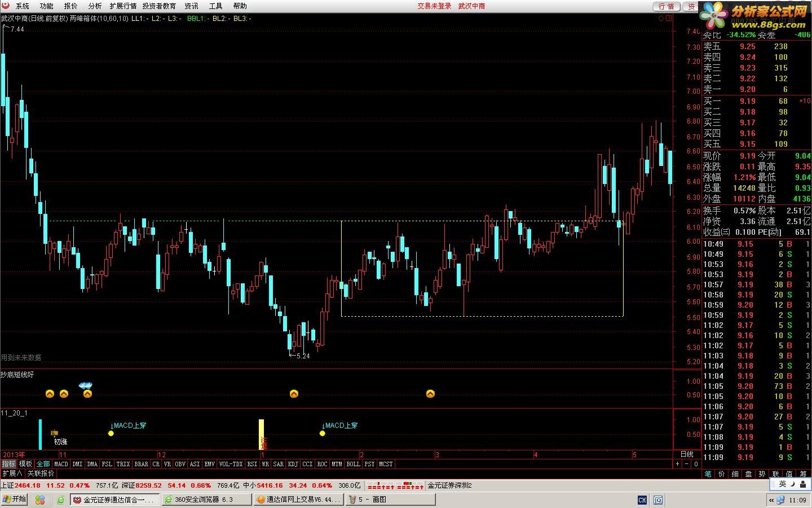The width and height of the screenshot is (812, 508).
Task: Switch to the ASI indicator
Action: (195, 464)
